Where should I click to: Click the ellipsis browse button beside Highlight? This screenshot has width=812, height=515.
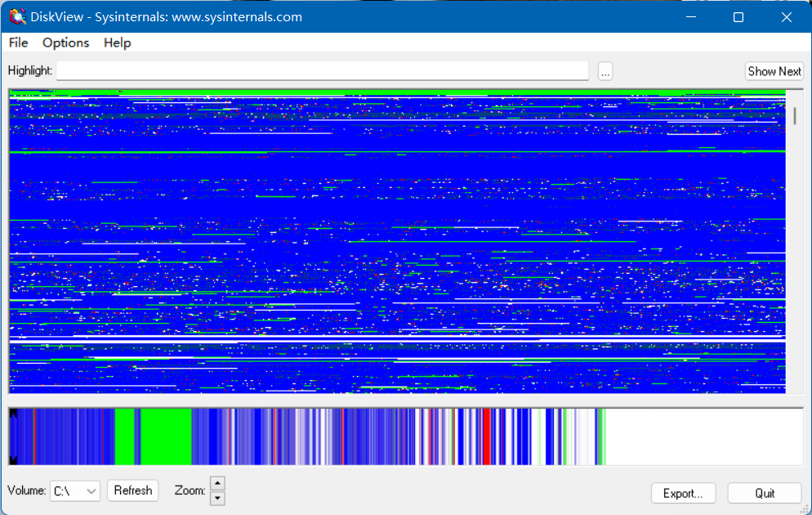[605, 71]
